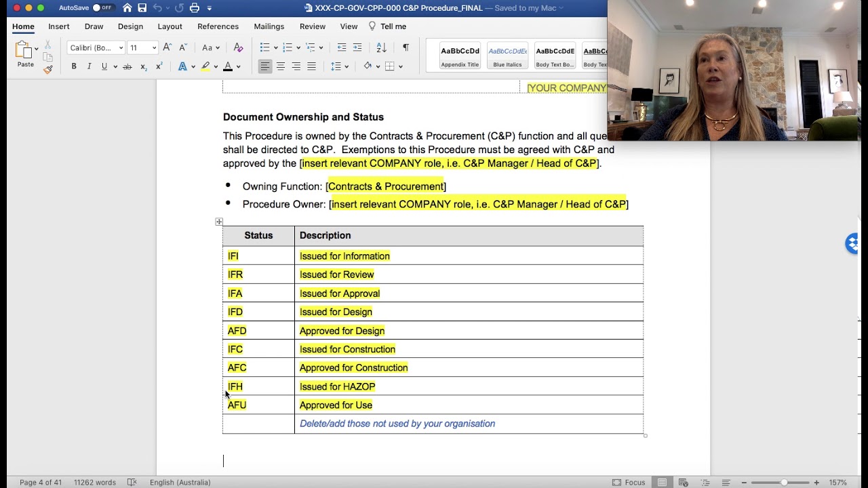
Task: Click the Increase Indent icon
Action: 357,47
